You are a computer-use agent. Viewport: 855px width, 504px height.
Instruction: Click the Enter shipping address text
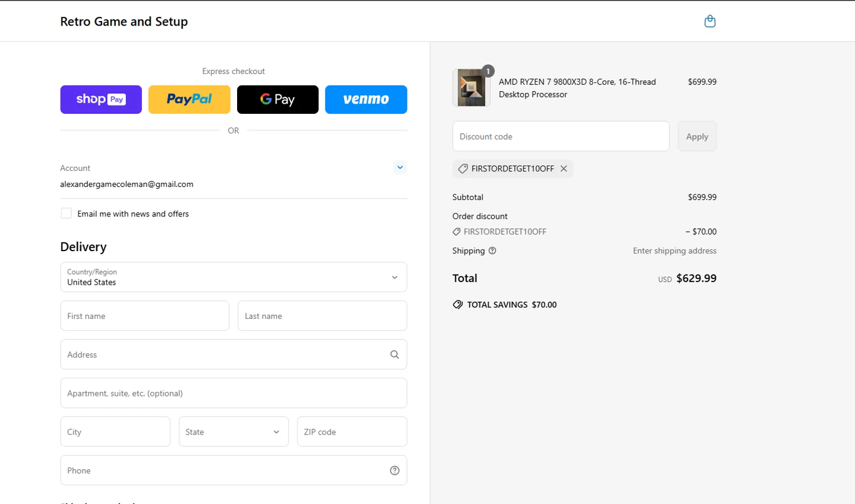(x=674, y=251)
